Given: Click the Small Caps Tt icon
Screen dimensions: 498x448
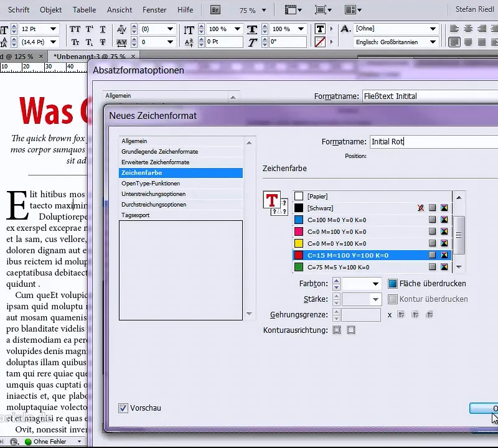Looking at the screenshot, I should pos(75,42).
